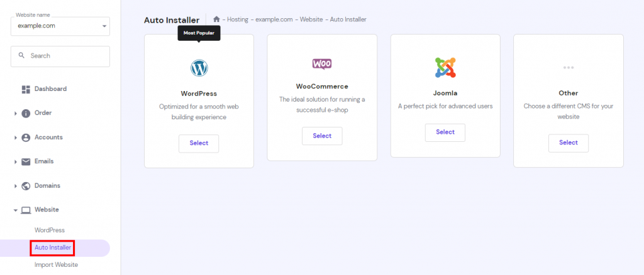The height and width of the screenshot is (275, 644).
Task: Click the Domains globe icon
Action: [26, 186]
